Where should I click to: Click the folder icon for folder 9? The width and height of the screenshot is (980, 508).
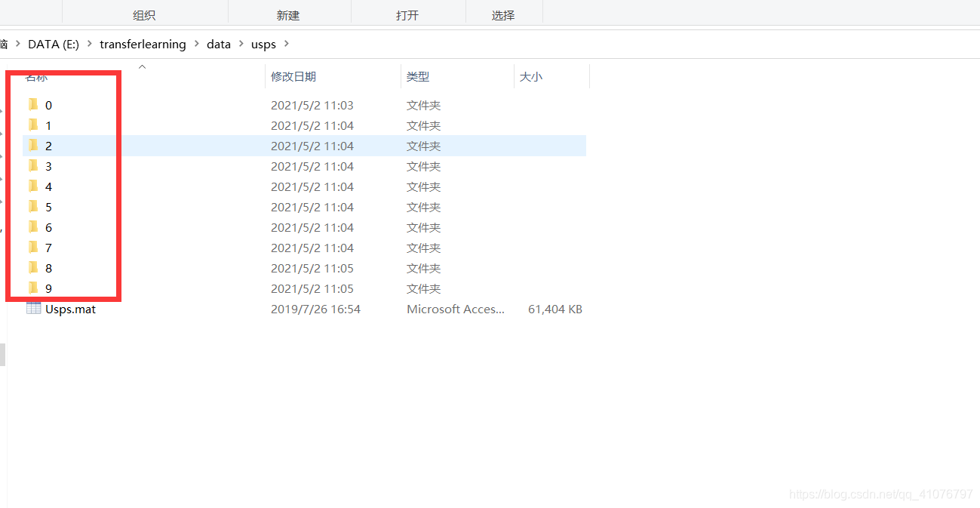click(33, 288)
